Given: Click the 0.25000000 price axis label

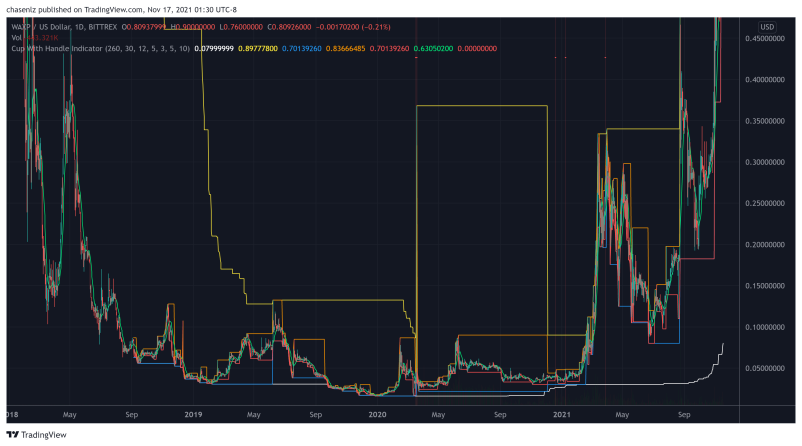Looking at the screenshot, I should tap(765, 203).
